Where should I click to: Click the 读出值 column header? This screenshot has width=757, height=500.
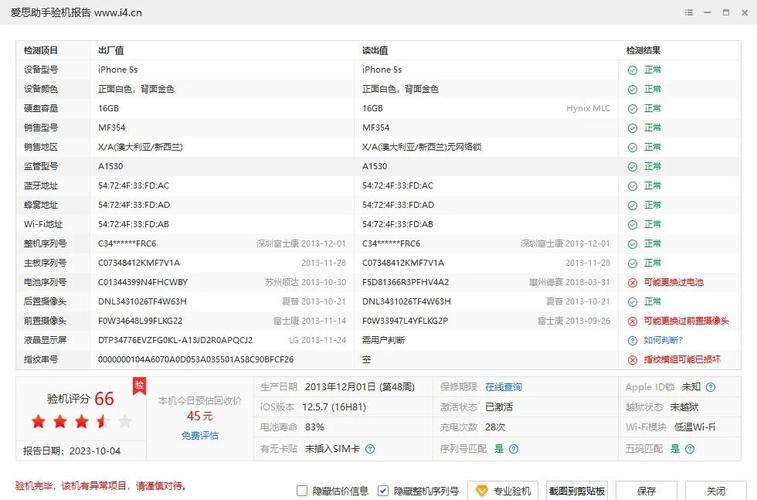(375, 50)
